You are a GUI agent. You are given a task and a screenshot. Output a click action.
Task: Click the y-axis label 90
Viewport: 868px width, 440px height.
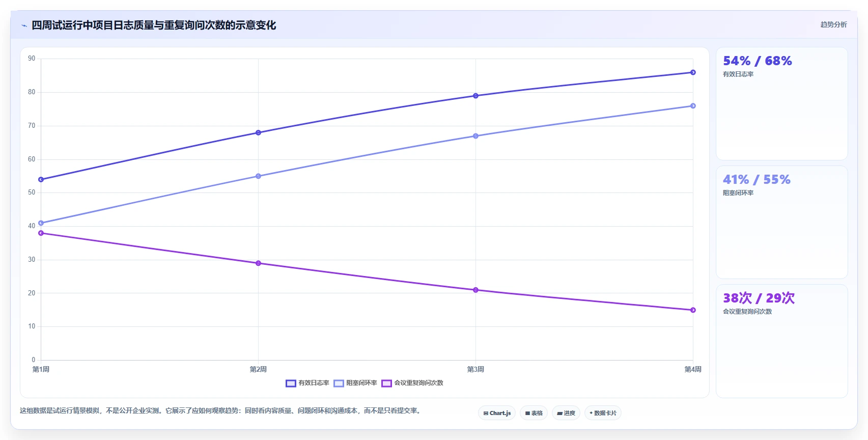click(32, 59)
